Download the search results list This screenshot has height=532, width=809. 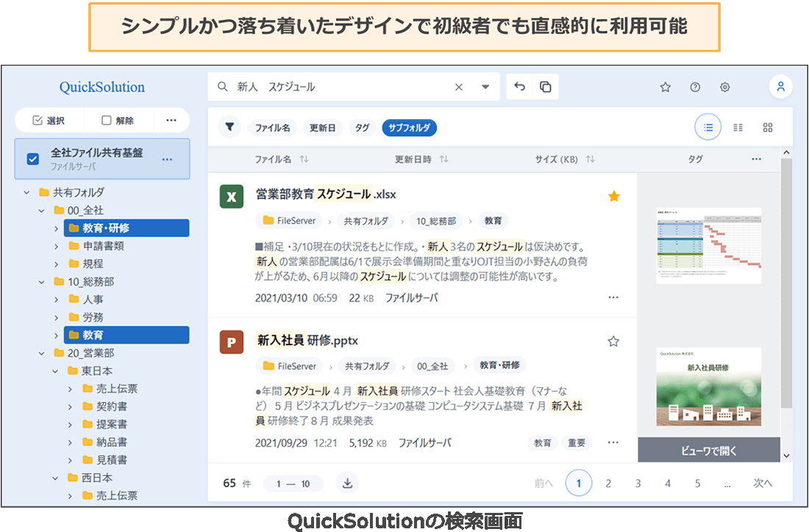[x=346, y=483]
